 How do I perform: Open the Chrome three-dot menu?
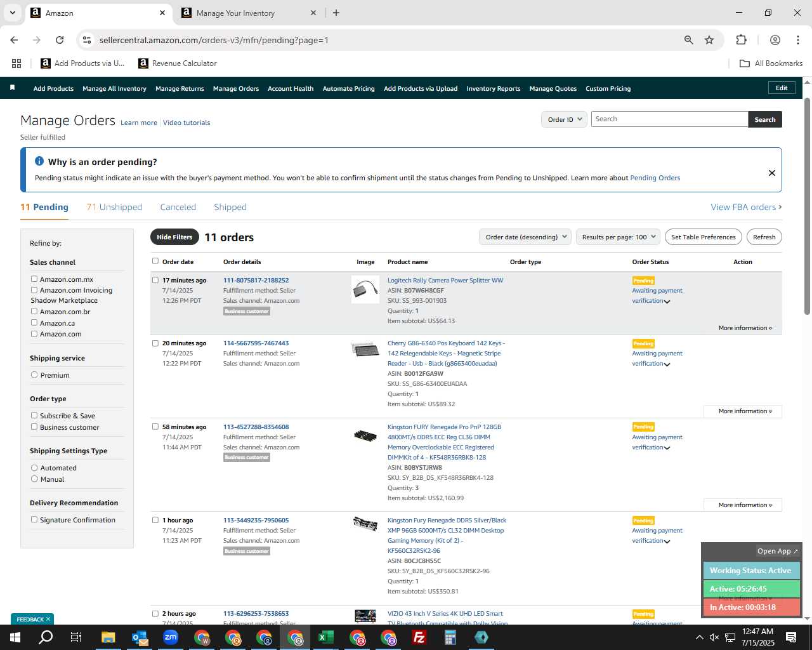pyautogui.click(x=797, y=40)
